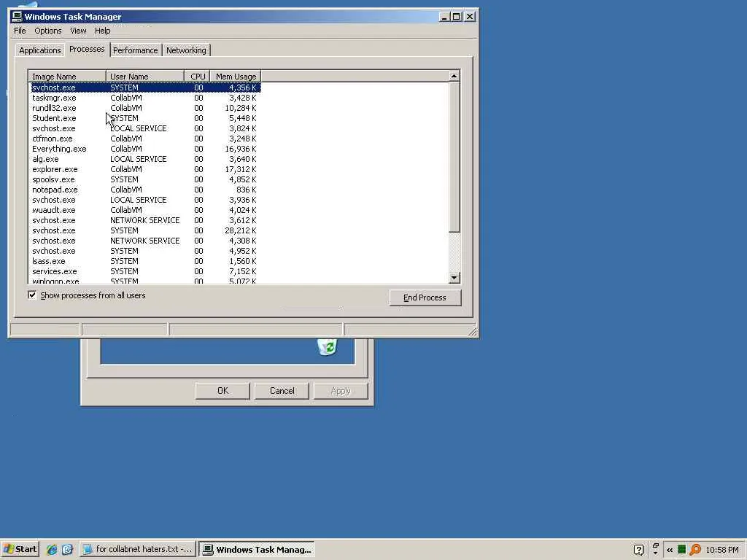747x560 pixels.
Task: Select the notepad.exe process row
Action: click(x=144, y=190)
